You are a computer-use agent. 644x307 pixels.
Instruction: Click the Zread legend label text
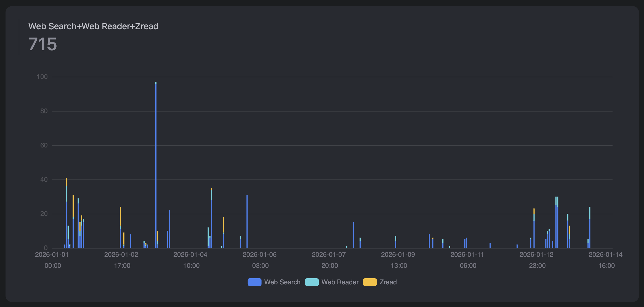388,282
